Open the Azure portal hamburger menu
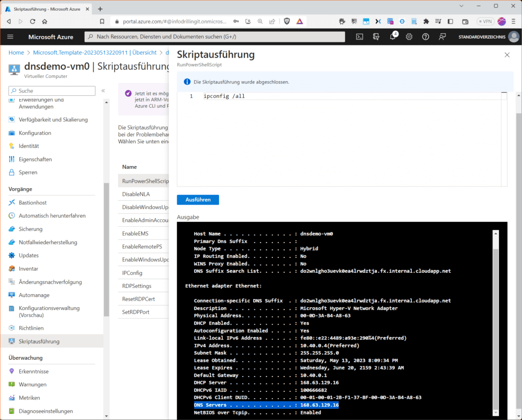522x420 pixels. 10,37
